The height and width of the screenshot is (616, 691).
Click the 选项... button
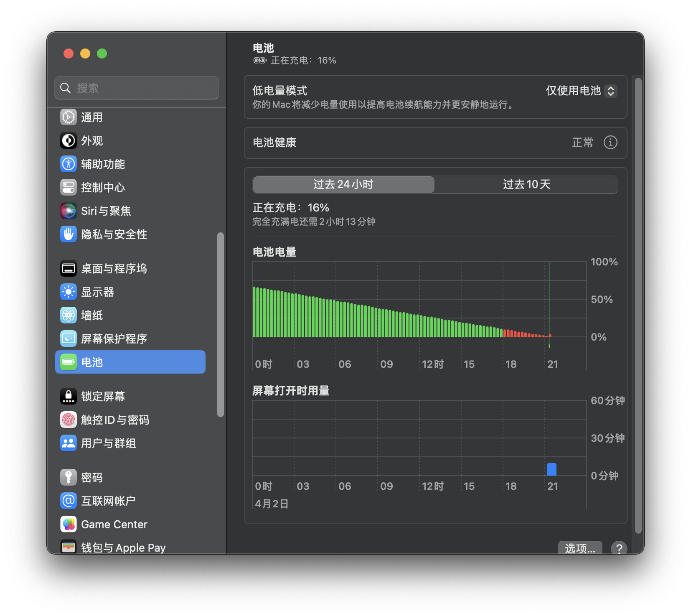[580, 548]
